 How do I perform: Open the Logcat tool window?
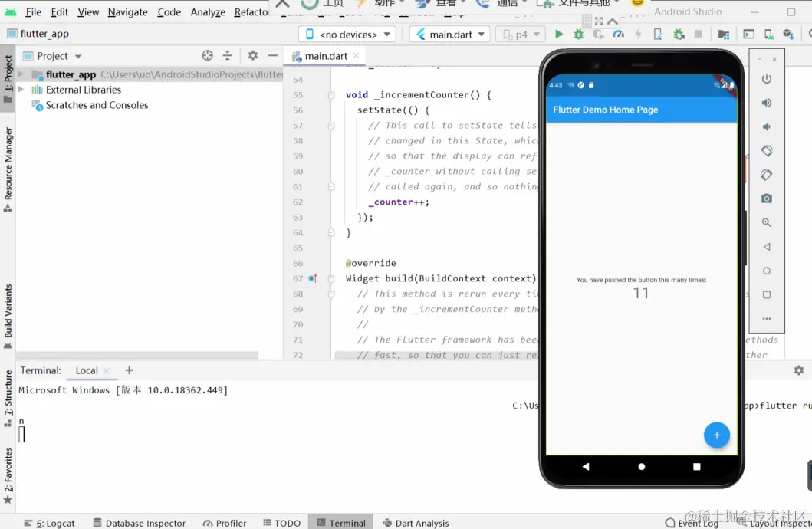pos(50,523)
